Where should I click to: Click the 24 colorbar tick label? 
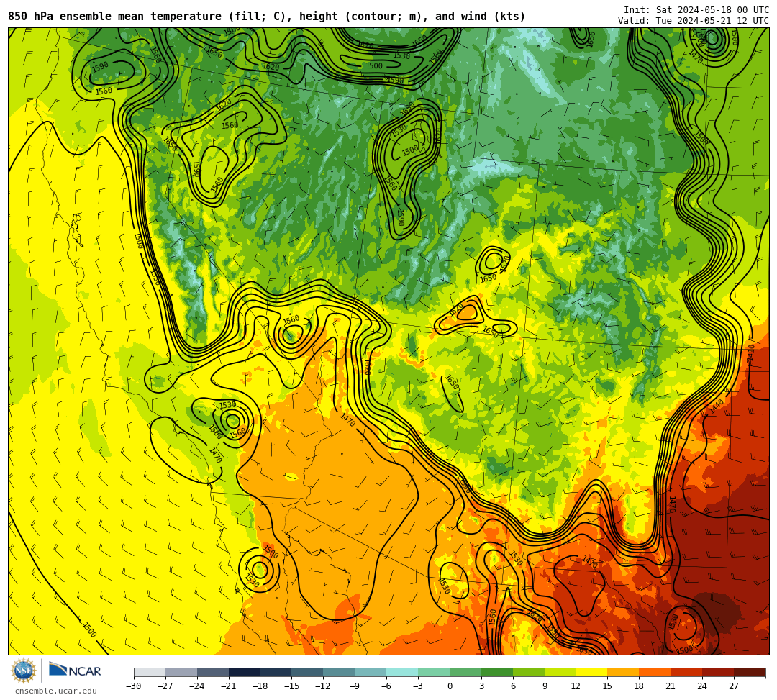[702, 686]
